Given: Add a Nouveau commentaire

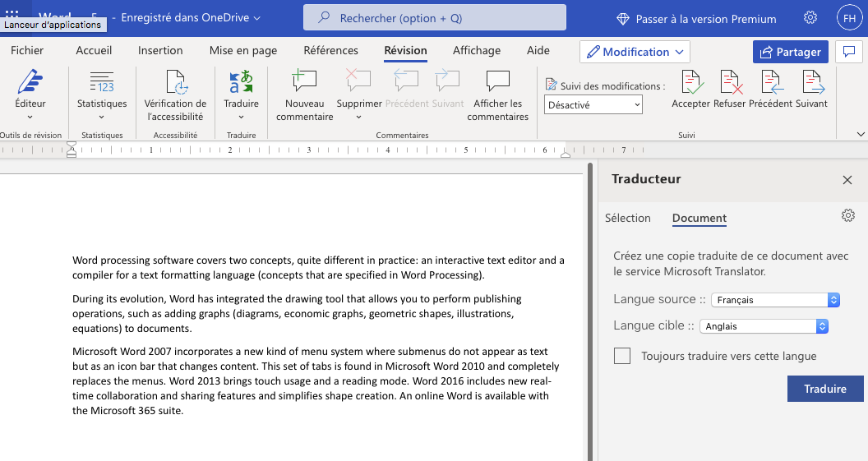Looking at the screenshot, I should click(304, 94).
